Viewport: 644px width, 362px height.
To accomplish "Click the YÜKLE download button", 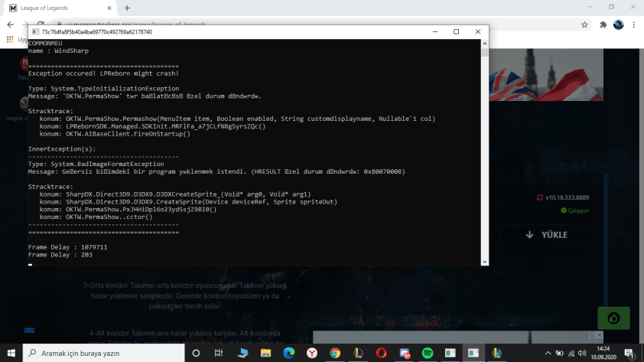I will [x=547, y=235].
